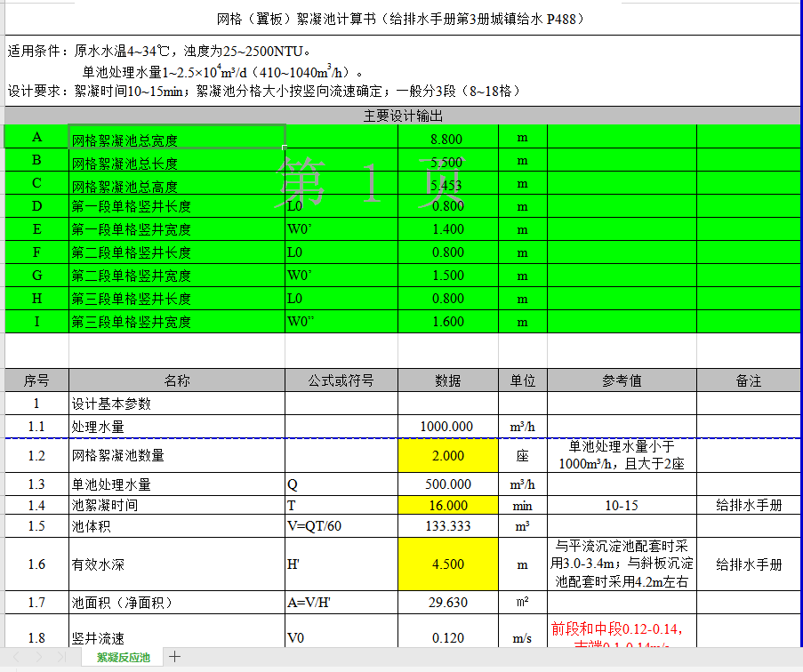Click the 处理水量 name cell
The height and width of the screenshot is (672, 803).
177,427
